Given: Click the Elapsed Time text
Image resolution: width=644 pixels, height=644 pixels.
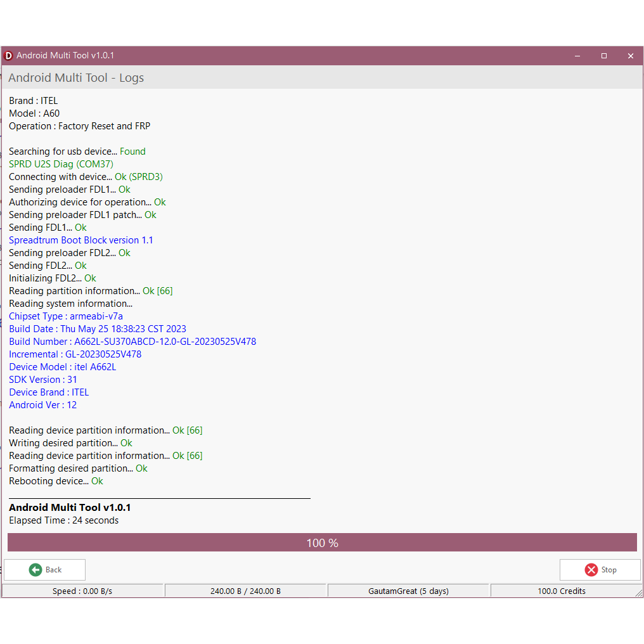Looking at the screenshot, I should point(63,520).
